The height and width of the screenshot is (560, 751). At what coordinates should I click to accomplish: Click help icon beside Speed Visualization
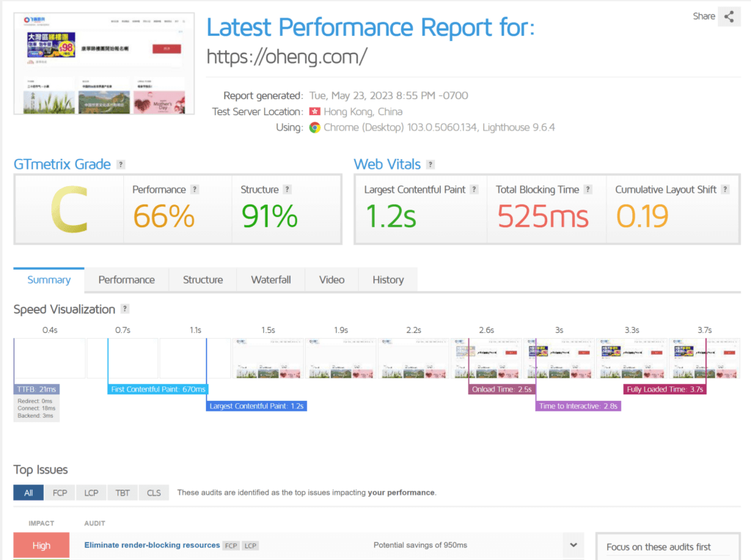(125, 309)
